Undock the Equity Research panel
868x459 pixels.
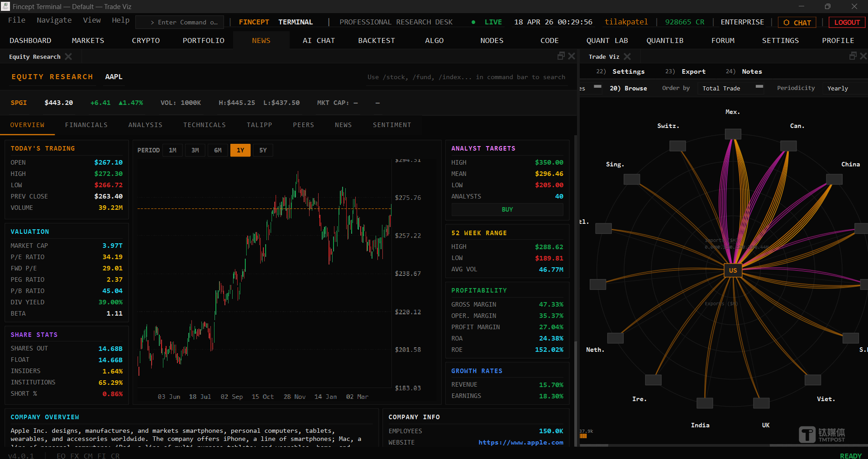(x=561, y=56)
